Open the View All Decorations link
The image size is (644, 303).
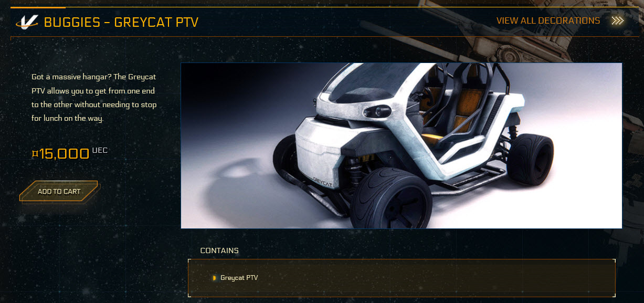[548, 21]
